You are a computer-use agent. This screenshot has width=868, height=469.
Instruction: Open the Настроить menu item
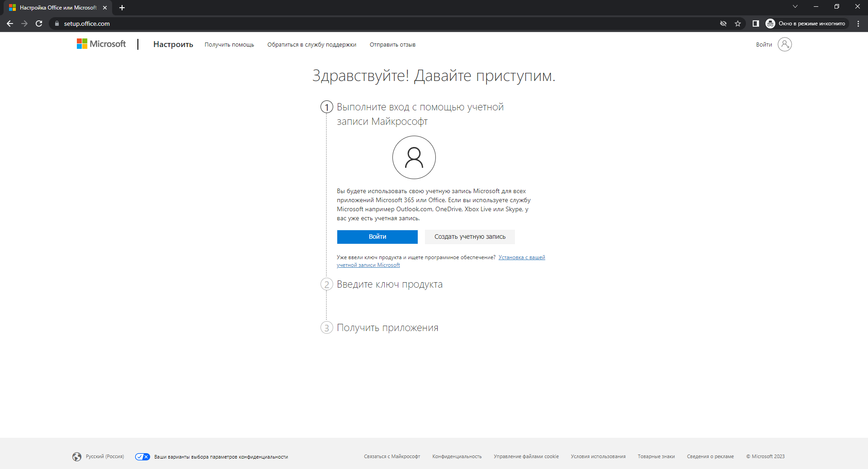(x=173, y=44)
